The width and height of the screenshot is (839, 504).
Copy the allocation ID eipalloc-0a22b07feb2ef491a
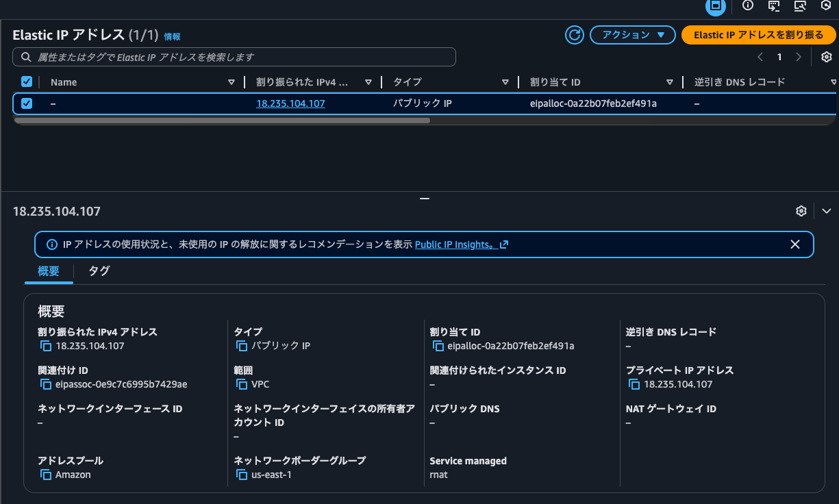[438, 346]
